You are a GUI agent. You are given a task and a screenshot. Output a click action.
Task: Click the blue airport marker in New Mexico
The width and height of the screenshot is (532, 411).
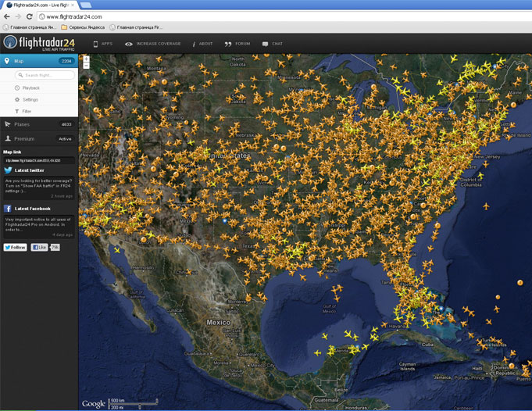tap(224, 221)
